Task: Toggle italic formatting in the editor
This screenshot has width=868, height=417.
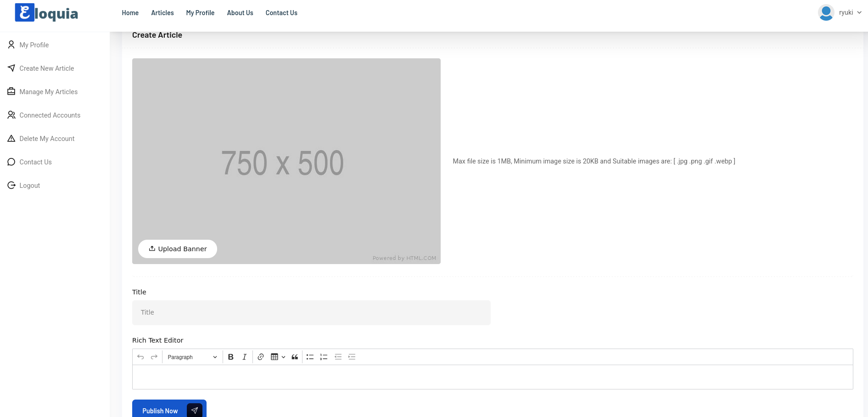Action: pyautogui.click(x=245, y=357)
